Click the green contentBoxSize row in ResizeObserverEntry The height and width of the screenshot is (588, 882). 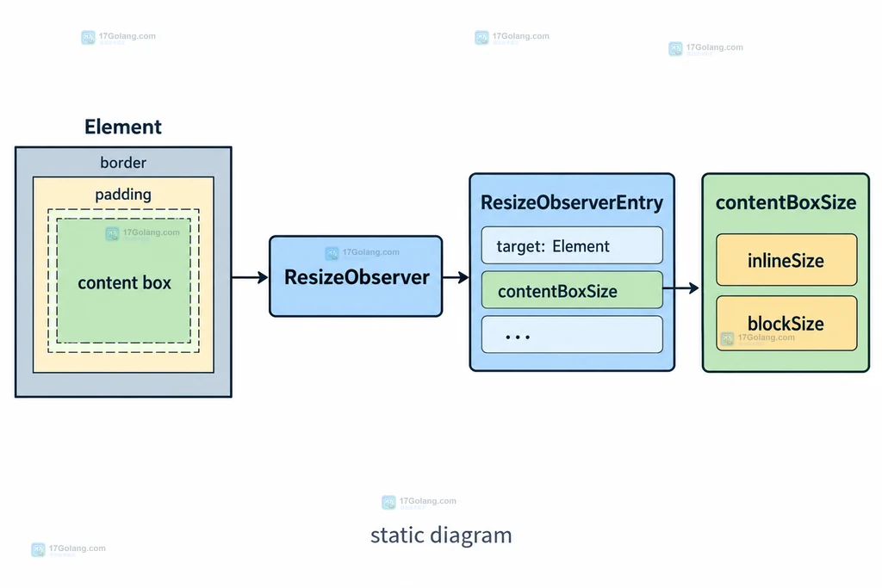[572, 290]
